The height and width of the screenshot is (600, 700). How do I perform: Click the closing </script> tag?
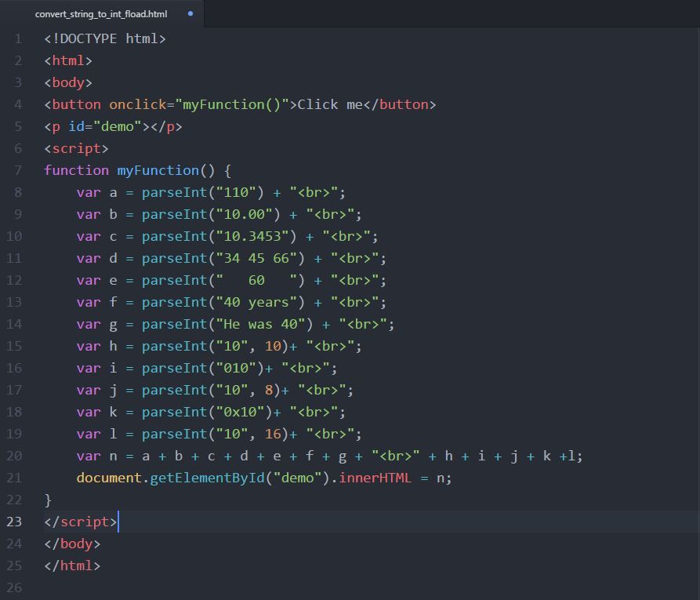click(81, 522)
